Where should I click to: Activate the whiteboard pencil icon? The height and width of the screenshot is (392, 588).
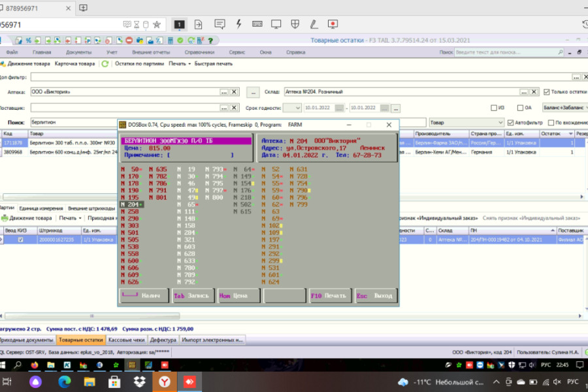tap(314, 24)
